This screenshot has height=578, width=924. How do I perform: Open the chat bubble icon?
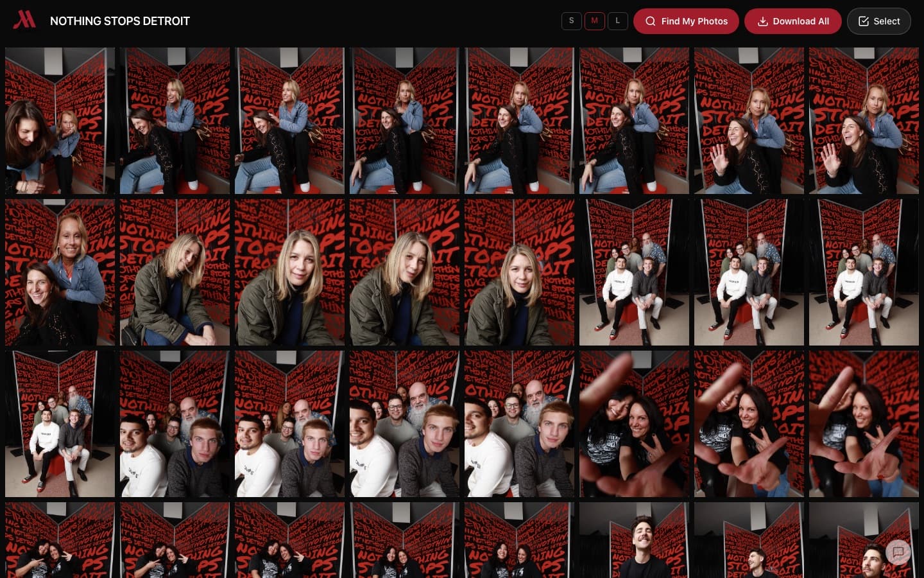(898, 552)
